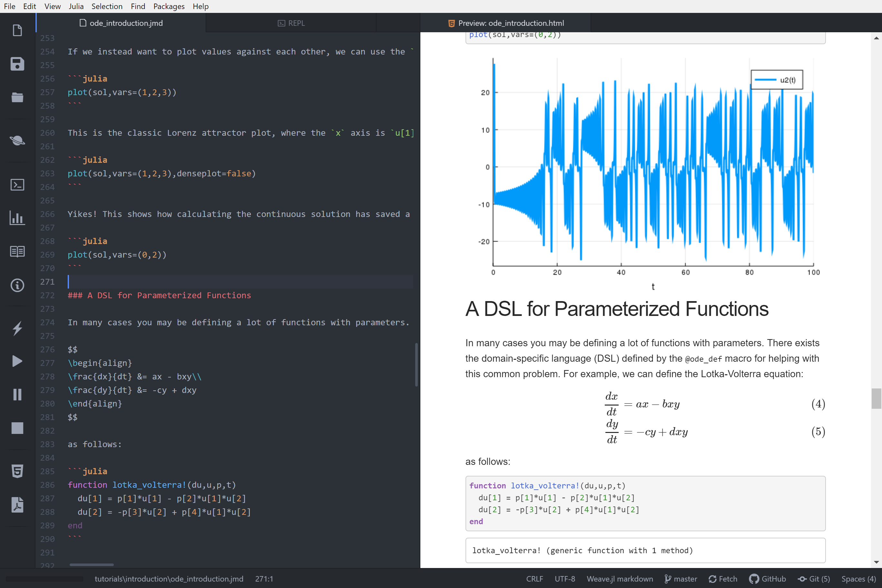Click Fetch in the status bar

pos(723,579)
